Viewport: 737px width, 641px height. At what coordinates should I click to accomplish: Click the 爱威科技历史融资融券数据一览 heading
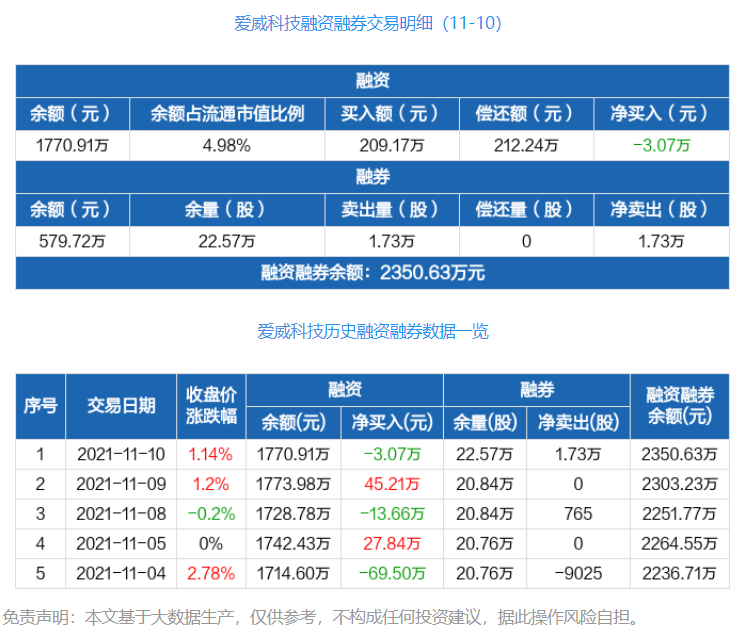pos(373,332)
